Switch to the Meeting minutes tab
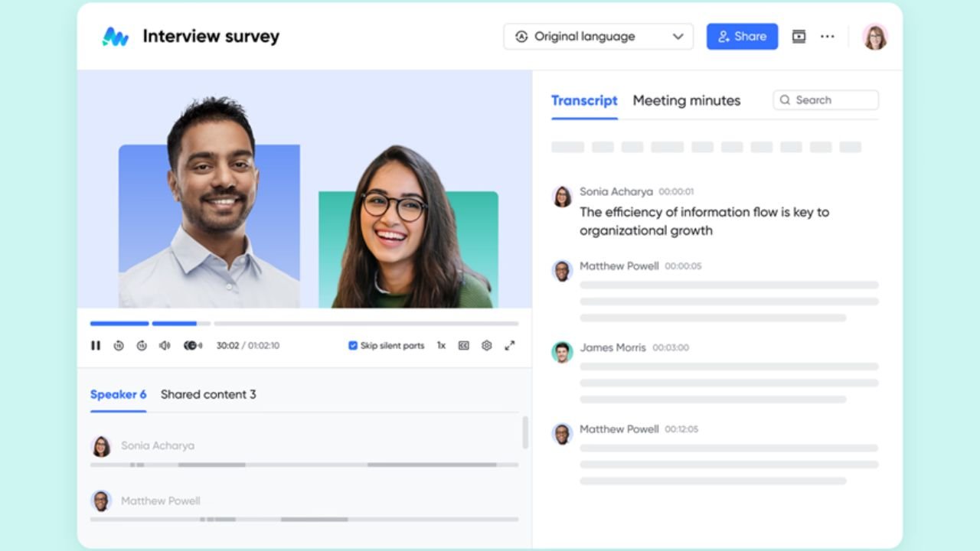Screen dimensions: 980x551 pyautogui.click(x=686, y=100)
